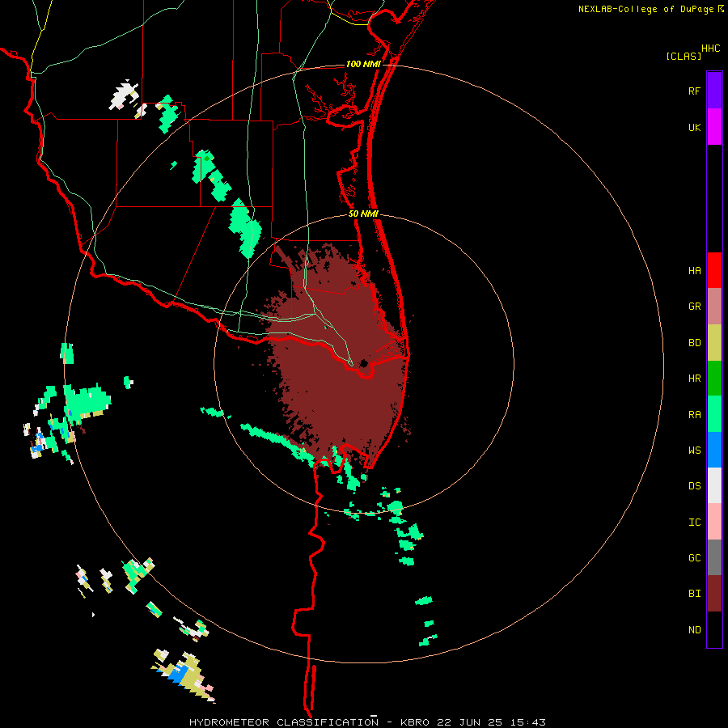This screenshot has width=728, height=728.
Task: Click the [CLAS] units label
Action: click(x=684, y=56)
